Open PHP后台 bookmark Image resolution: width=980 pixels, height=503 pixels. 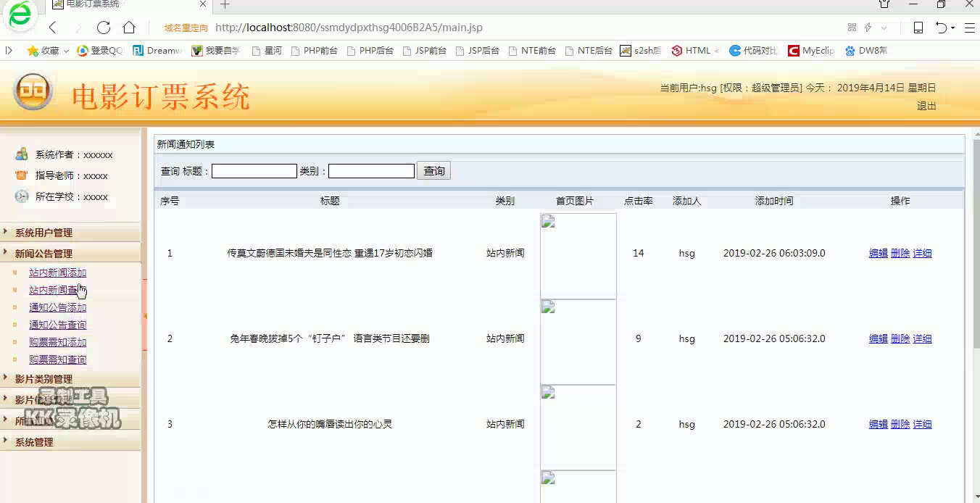tap(370, 51)
